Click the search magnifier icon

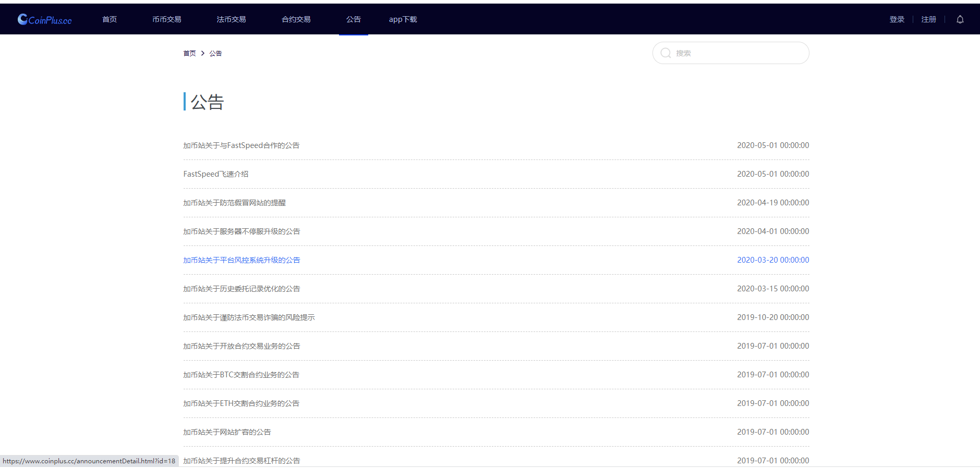666,53
